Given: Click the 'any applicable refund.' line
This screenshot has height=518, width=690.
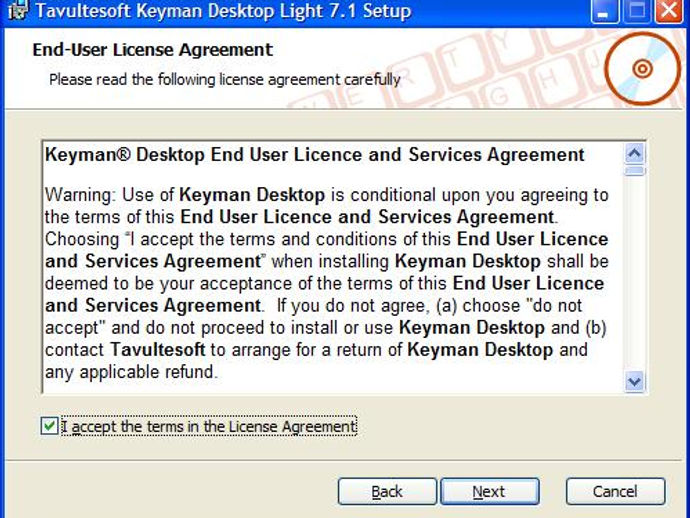Looking at the screenshot, I should pos(131,372).
